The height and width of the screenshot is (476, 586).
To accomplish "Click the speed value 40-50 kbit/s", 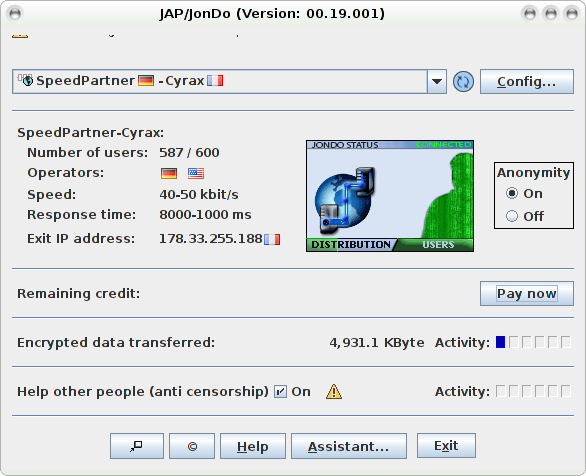I will [199, 195].
